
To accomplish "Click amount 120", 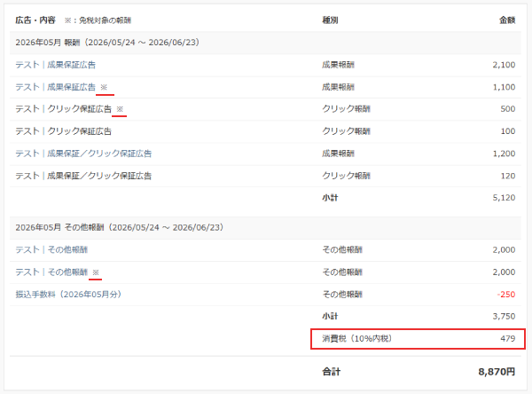I will click(x=508, y=176).
